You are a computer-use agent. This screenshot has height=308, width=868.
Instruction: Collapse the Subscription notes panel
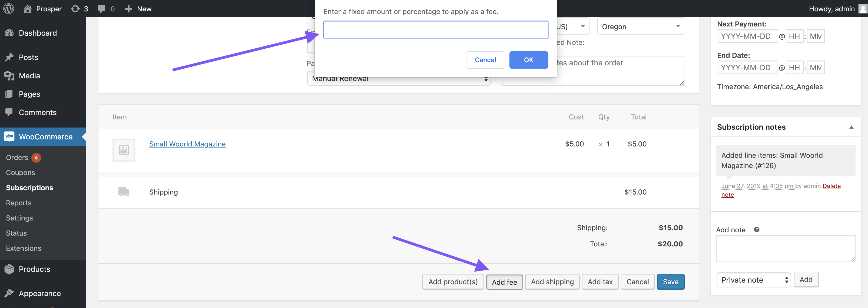852,127
